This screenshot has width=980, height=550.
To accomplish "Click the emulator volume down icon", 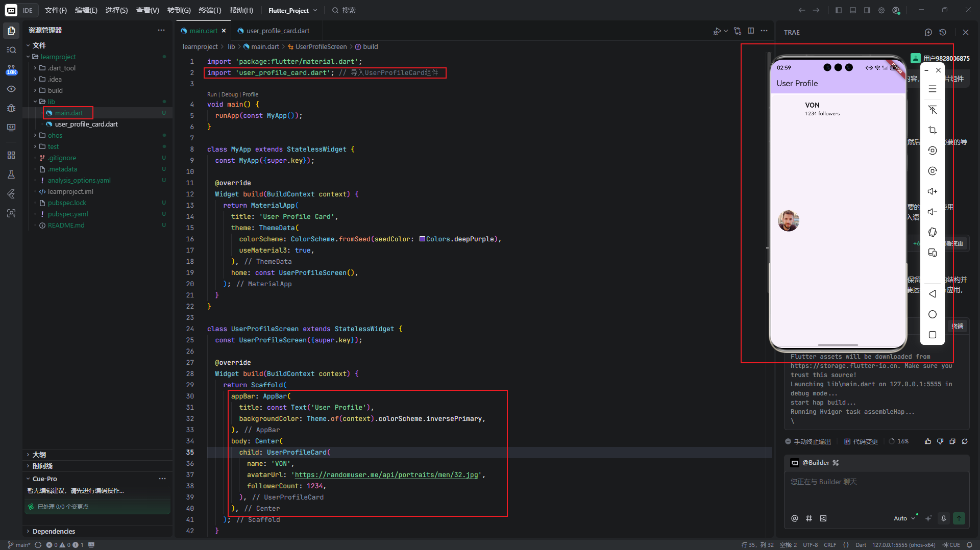I will (933, 212).
